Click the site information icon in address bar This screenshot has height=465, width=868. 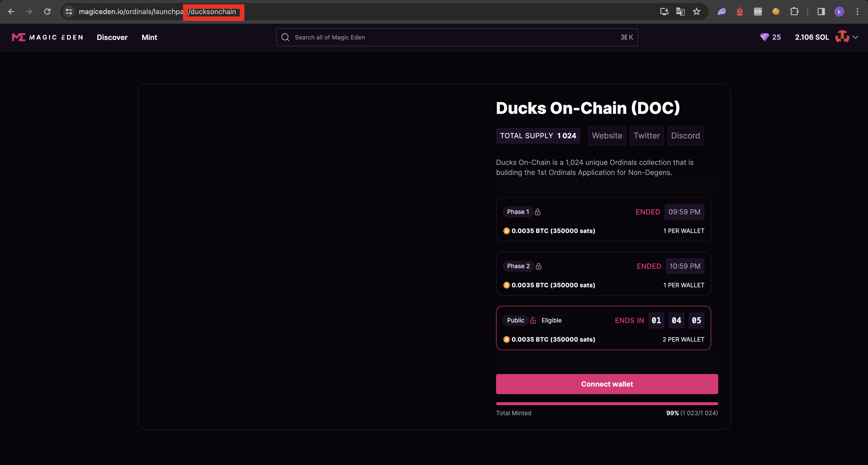pos(69,12)
